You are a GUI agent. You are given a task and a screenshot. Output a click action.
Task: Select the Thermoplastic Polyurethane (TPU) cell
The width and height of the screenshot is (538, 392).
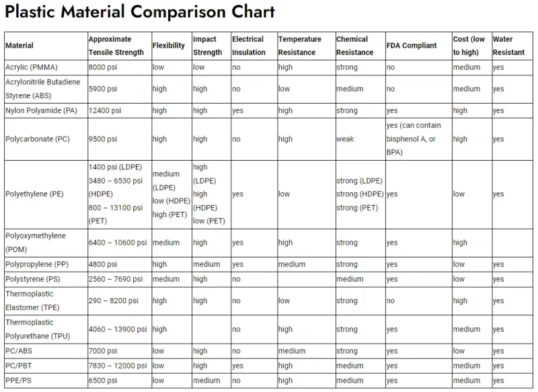point(39,329)
